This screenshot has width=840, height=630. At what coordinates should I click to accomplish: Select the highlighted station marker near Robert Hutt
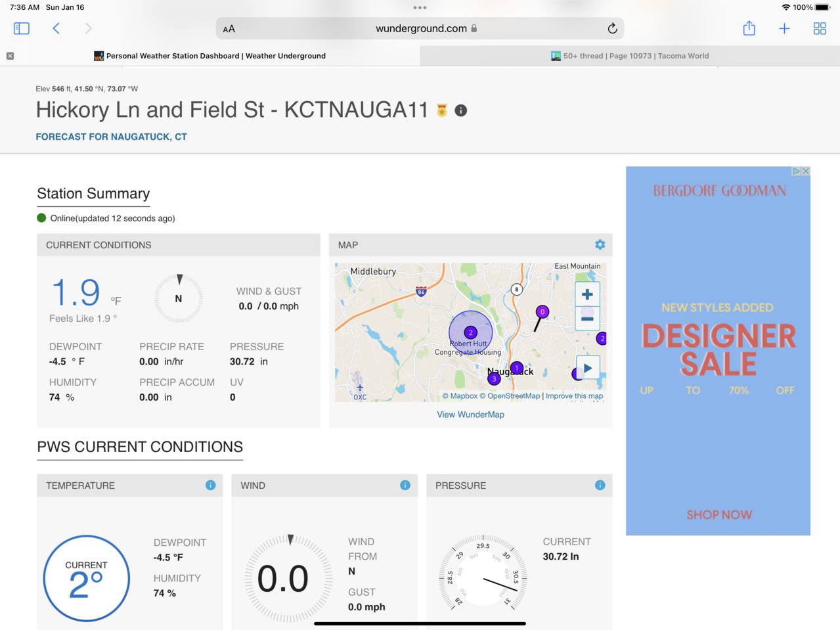click(470, 332)
